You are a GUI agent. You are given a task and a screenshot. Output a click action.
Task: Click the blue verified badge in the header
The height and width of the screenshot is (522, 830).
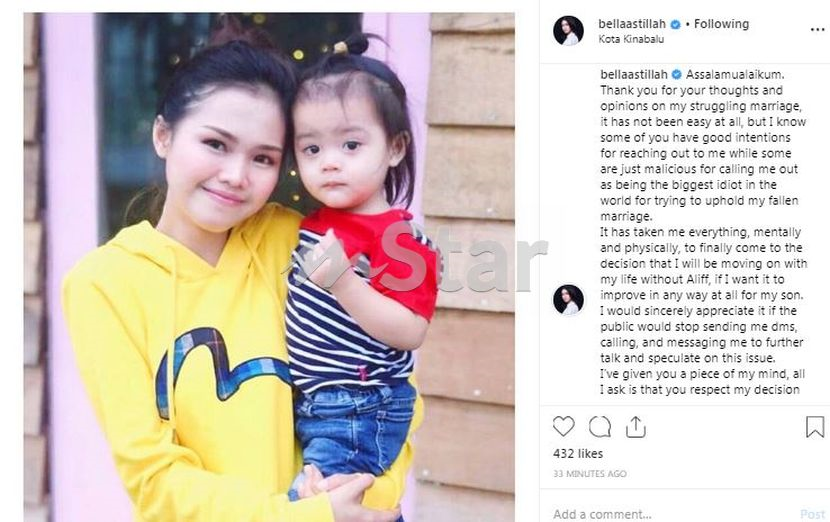pyautogui.click(x=675, y=24)
